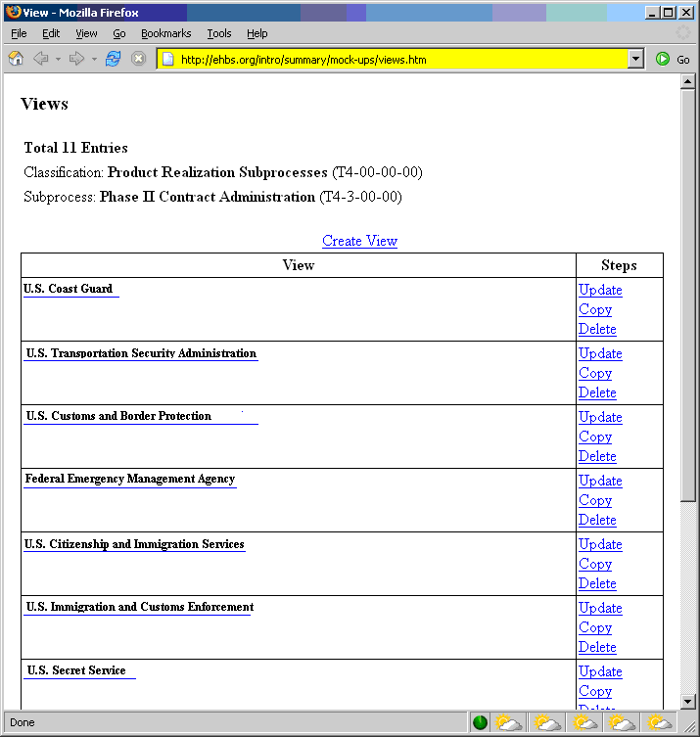This screenshot has width=700, height=737.
Task: Open the Help menu
Action: [x=257, y=33]
